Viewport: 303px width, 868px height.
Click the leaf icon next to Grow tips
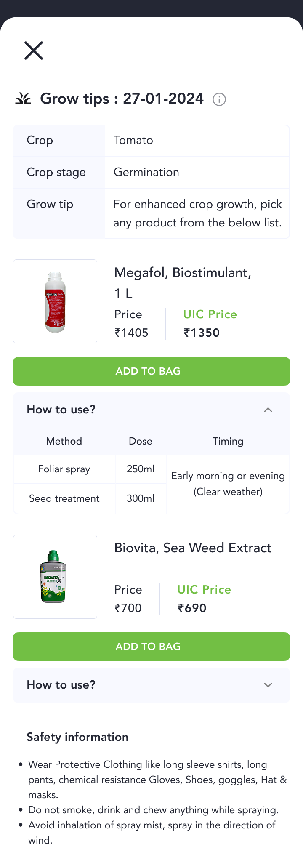click(24, 99)
